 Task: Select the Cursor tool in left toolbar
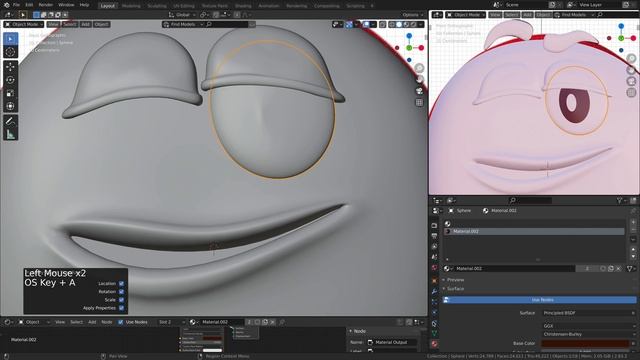click(11, 52)
